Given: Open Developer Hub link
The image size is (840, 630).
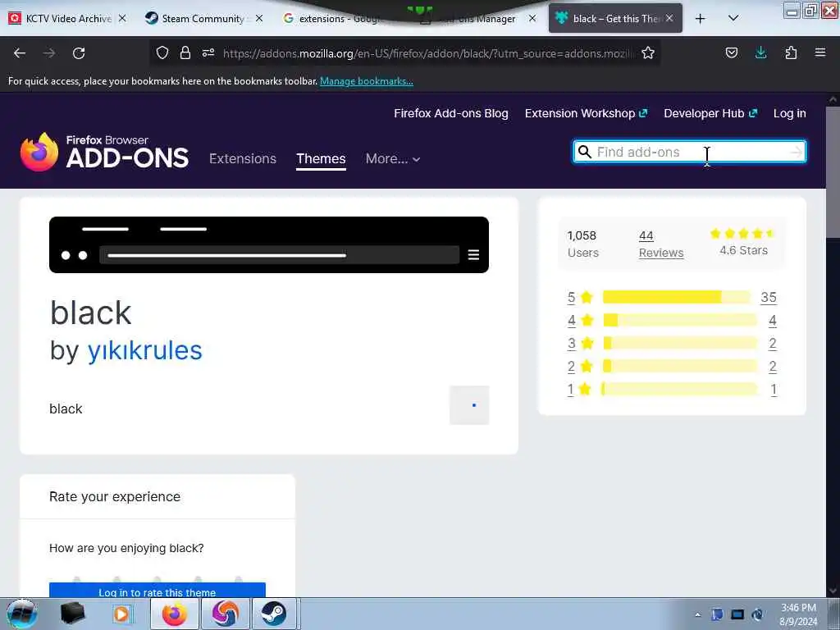Looking at the screenshot, I should click(x=710, y=113).
